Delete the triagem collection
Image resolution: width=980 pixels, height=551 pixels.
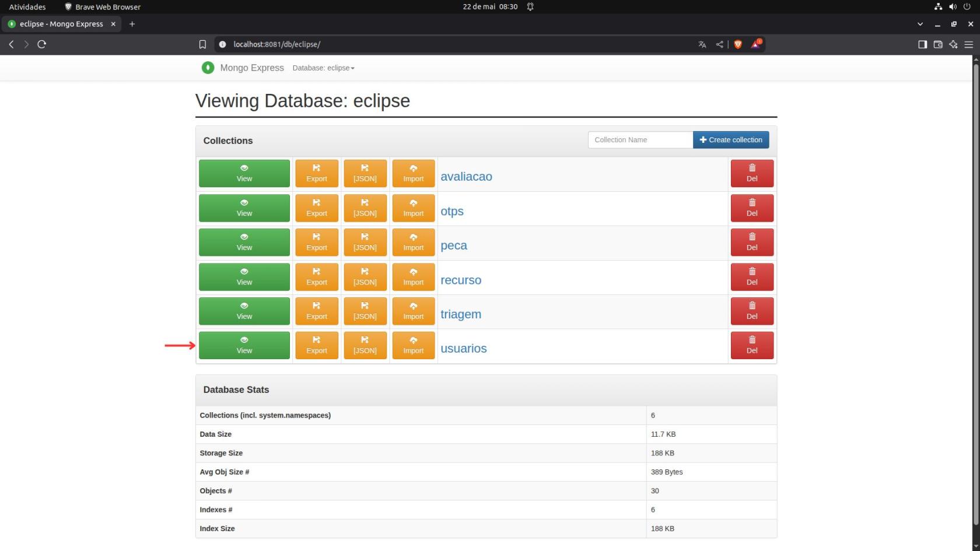[x=752, y=311]
